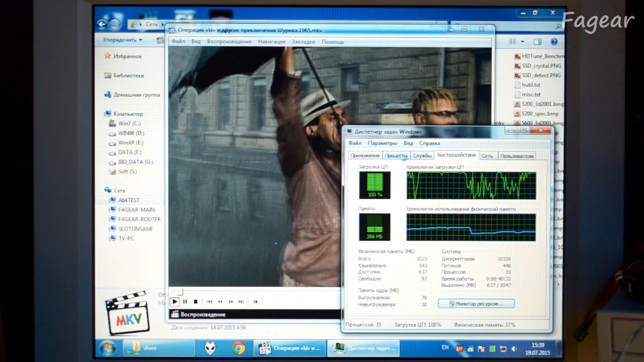Click the EN language indicator in tray
This screenshot has height=362, width=644.
click(445, 347)
